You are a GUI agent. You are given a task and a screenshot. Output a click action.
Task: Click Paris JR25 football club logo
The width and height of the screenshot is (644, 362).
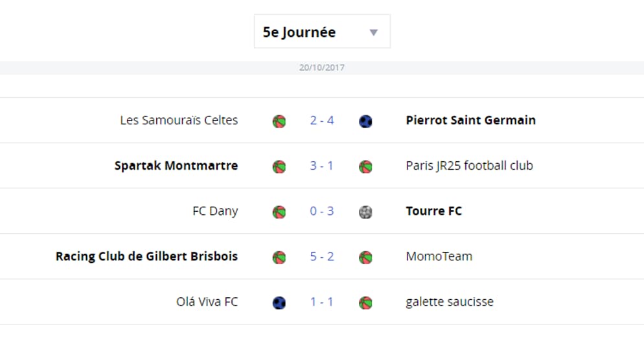[x=365, y=166]
